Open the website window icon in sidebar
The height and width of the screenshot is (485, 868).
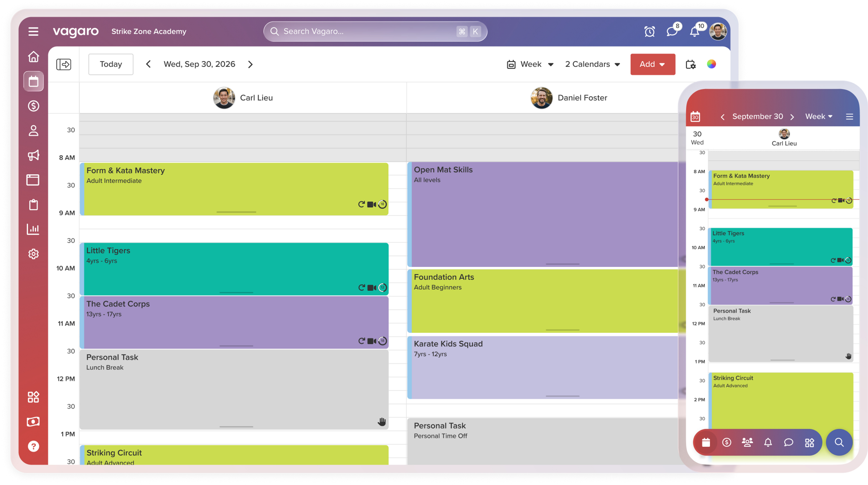click(33, 180)
